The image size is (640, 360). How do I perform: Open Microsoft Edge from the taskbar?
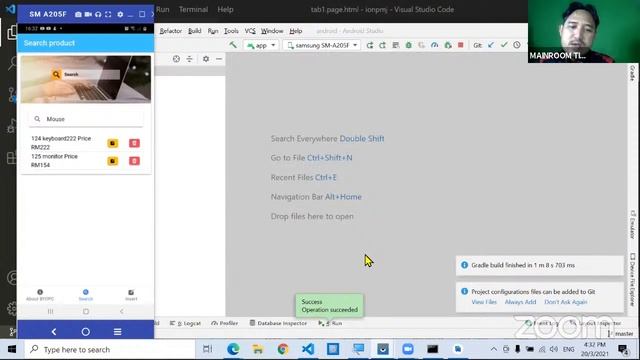coord(233,349)
